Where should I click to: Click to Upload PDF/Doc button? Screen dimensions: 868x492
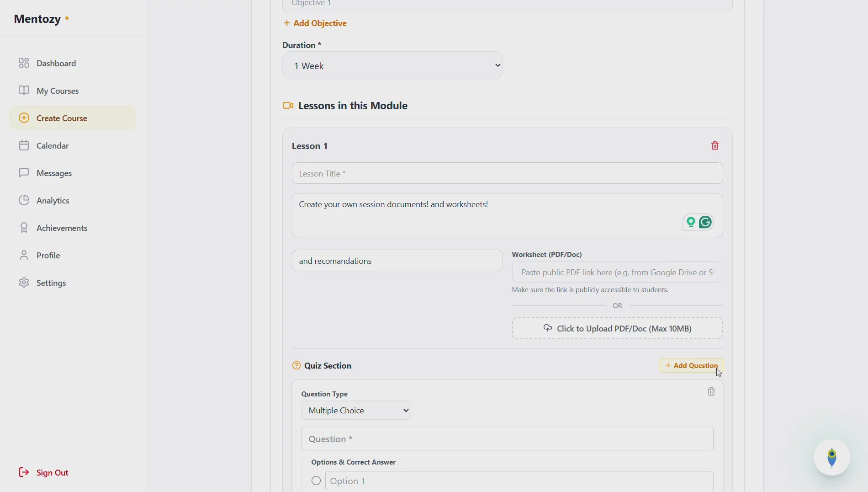tap(617, 328)
